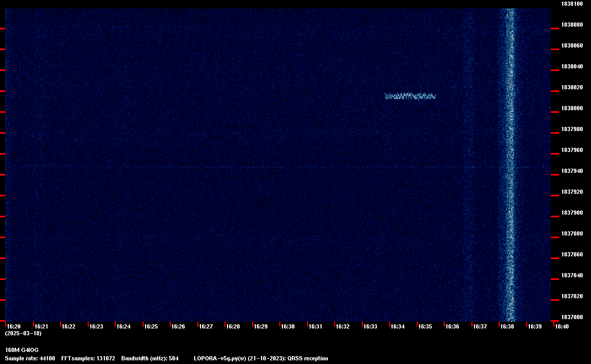Click the faint horizontal carrier line near 1837945

click(x=278, y=167)
